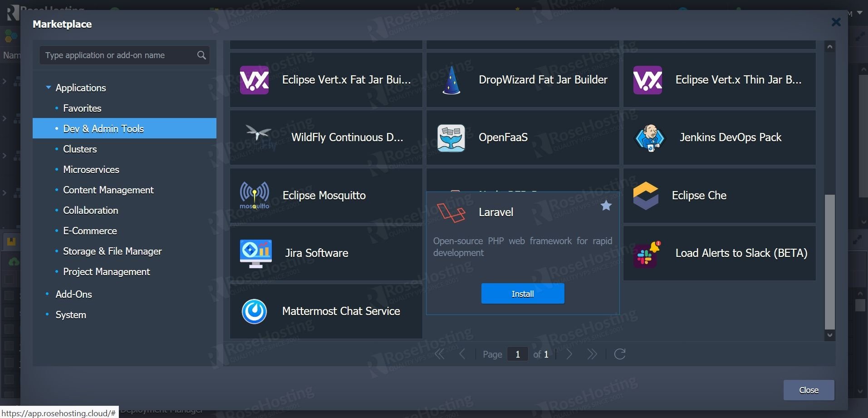Refresh the marketplace application list
The image size is (868, 418).
click(x=620, y=354)
